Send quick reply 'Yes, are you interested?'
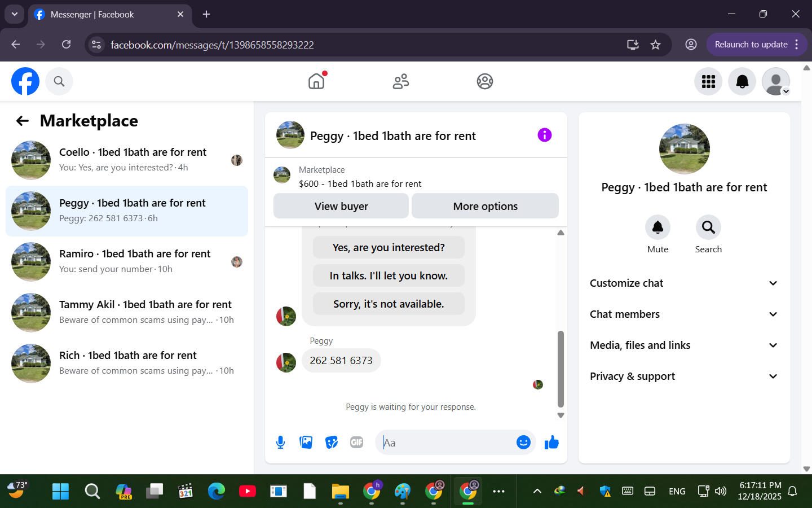This screenshot has width=812, height=508. click(389, 247)
